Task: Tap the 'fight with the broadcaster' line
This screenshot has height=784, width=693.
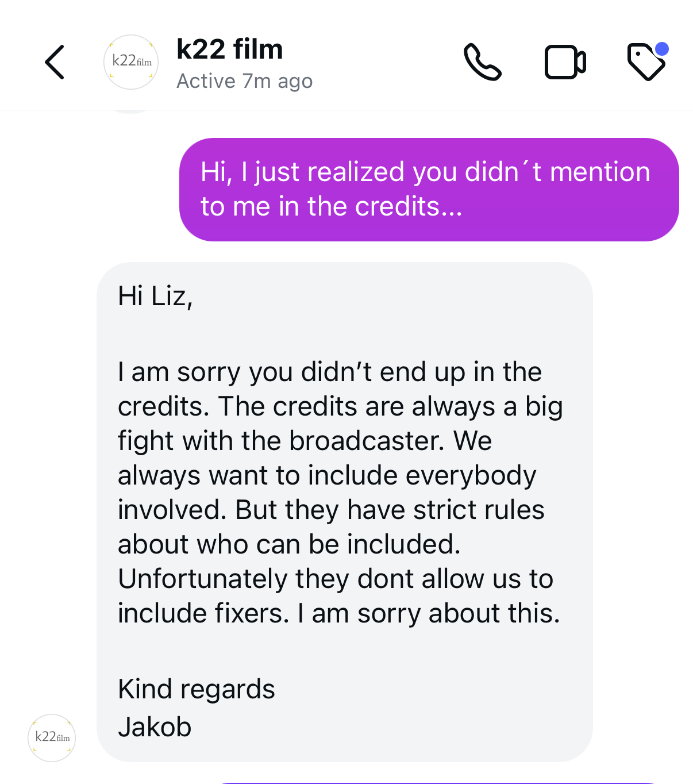Action: point(305,441)
